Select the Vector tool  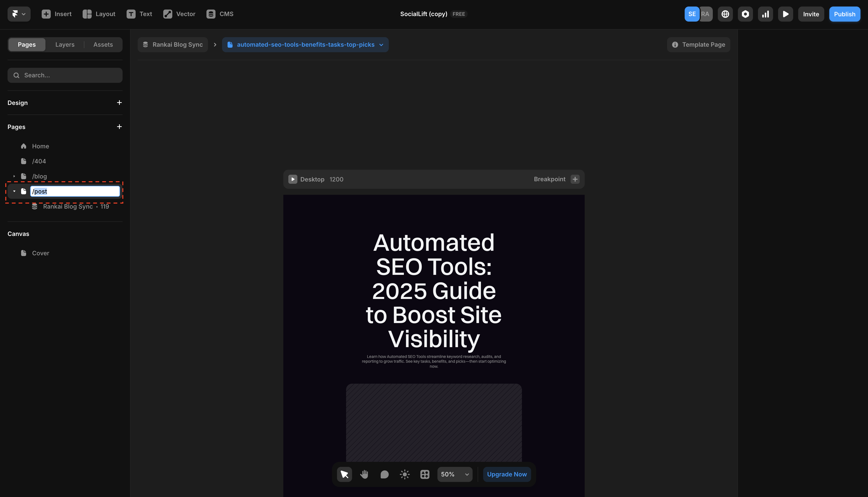[179, 14]
